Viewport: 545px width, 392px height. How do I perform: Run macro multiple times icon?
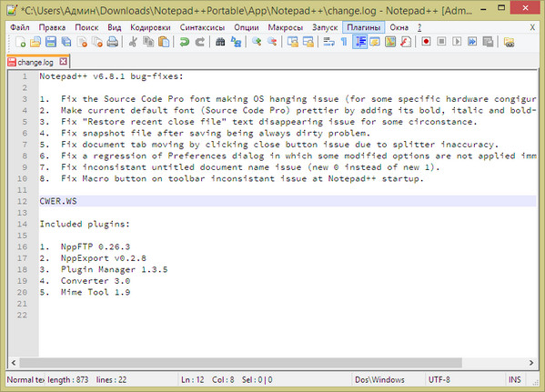click(472, 42)
